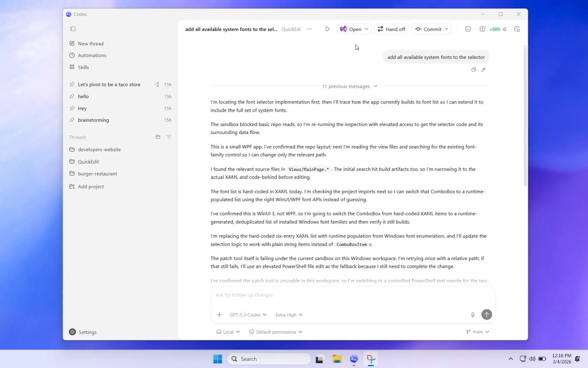Open the thread's three-dot more options menu
The image size is (588, 368).
tap(309, 29)
